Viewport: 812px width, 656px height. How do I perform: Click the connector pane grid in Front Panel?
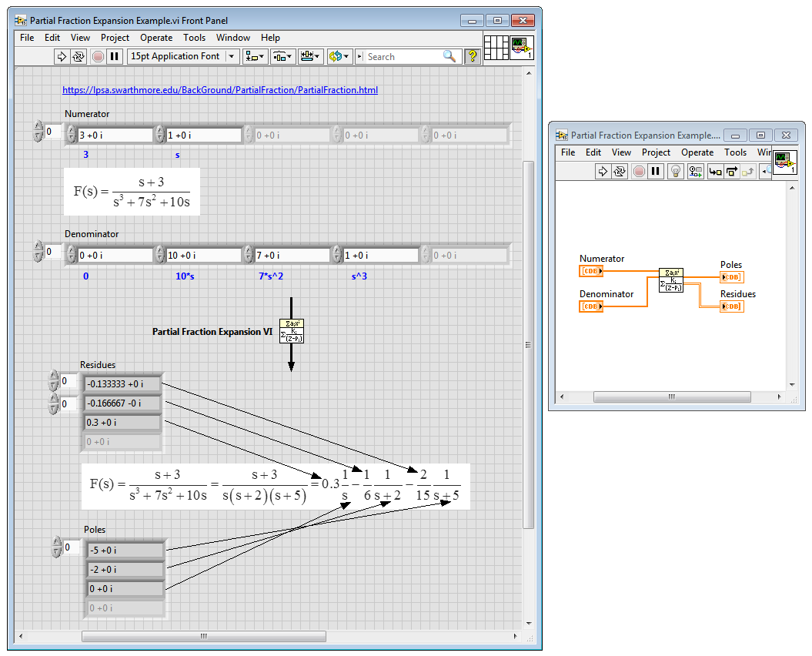click(x=496, y=48)
